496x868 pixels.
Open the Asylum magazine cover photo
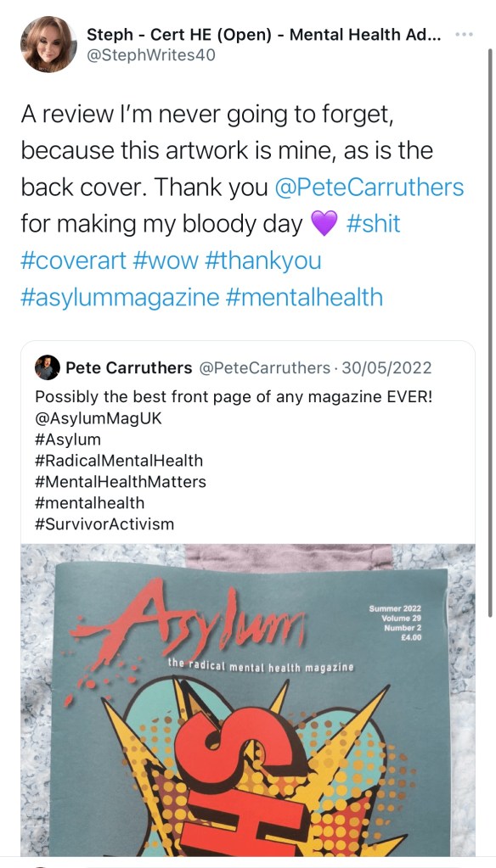tap(248, 700)
